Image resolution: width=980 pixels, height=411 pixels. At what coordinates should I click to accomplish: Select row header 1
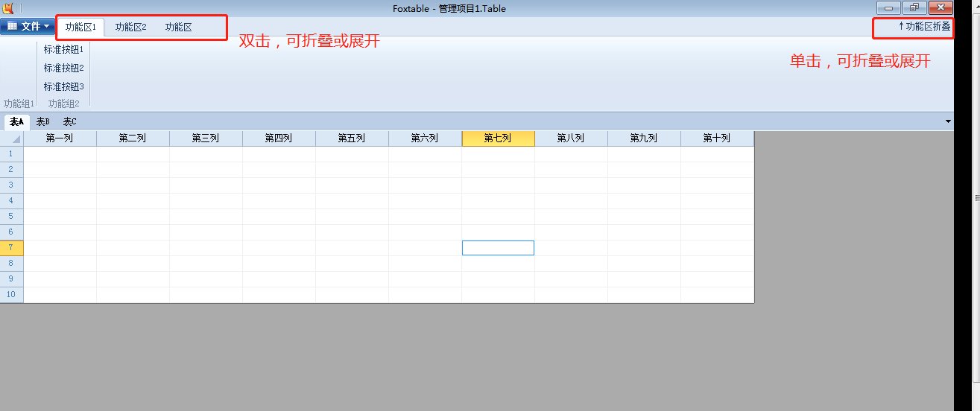(12, 154)
